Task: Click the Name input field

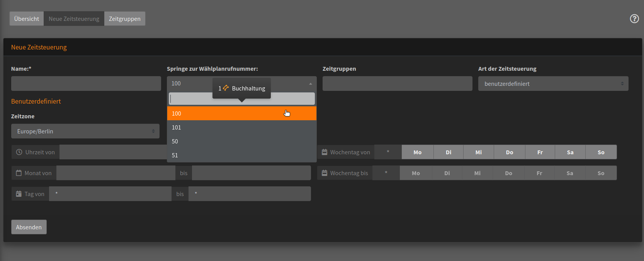Action: 86,84
